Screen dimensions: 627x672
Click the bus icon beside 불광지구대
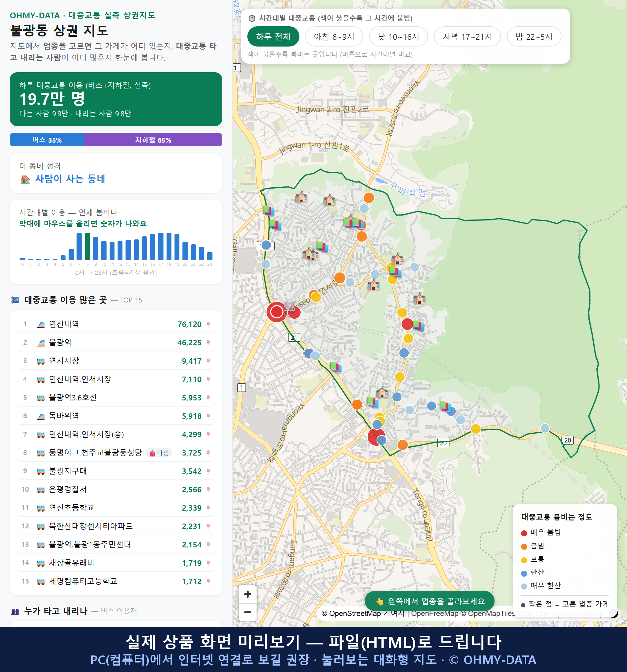click(41, 471)
